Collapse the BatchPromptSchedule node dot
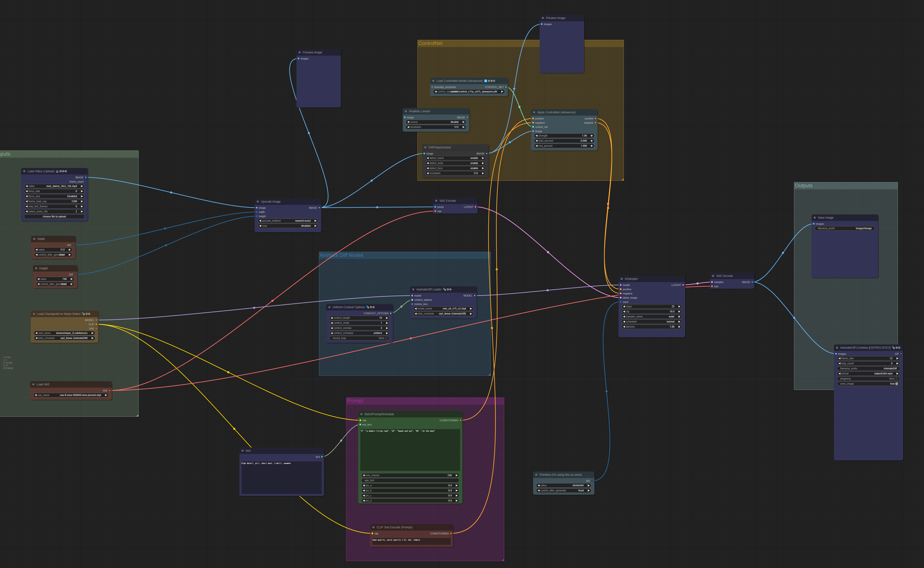924x568 pixels. (x=362, y=414)
